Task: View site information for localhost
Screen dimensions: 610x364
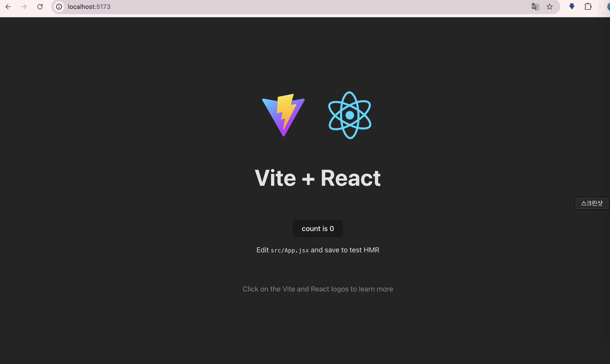Action: coord(59,7)
